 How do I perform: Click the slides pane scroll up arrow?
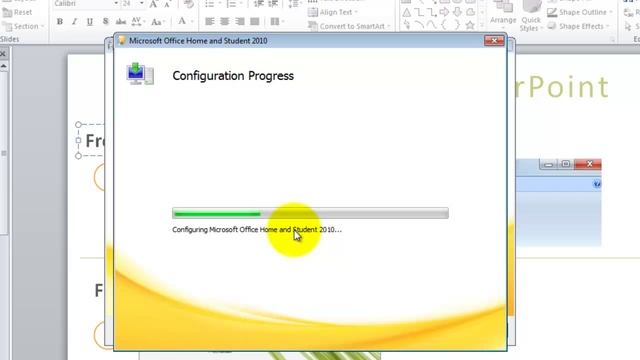(x=4, y=66)
